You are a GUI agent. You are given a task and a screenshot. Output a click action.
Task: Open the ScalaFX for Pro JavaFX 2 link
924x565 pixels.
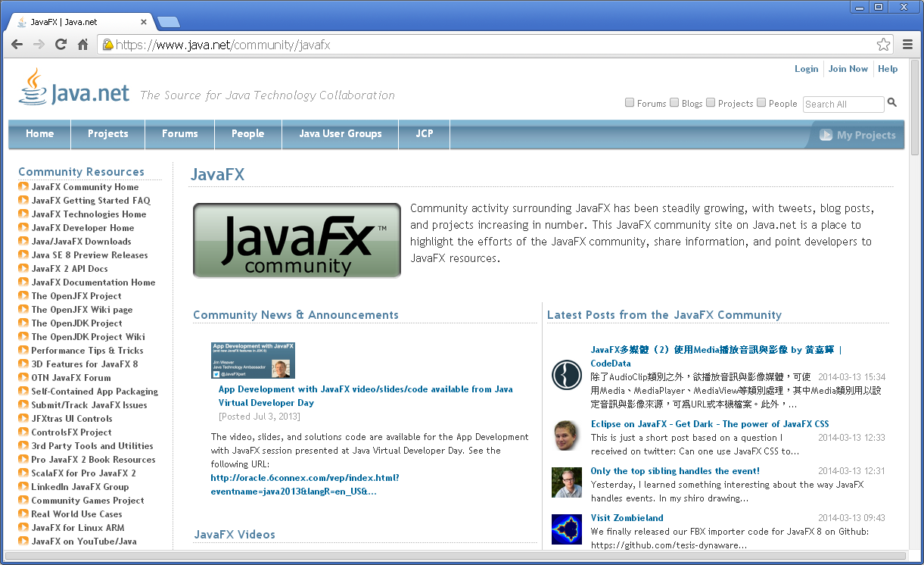tap(84, 473)
